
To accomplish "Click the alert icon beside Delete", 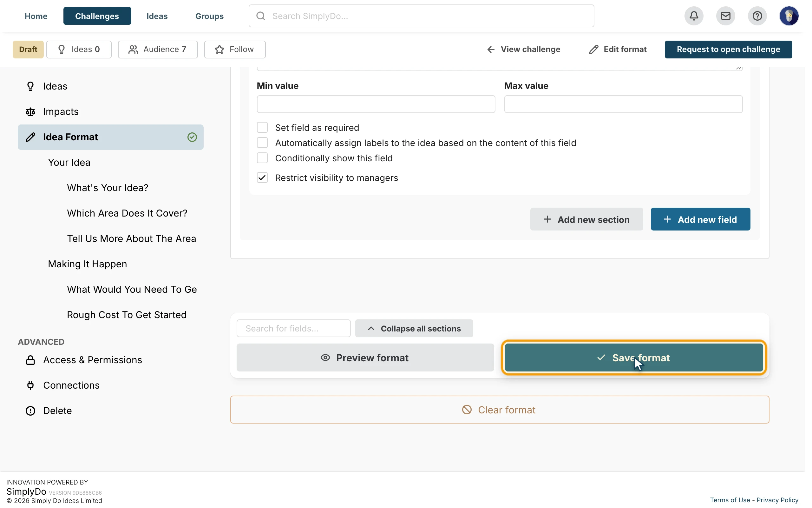I will point(30,411).
